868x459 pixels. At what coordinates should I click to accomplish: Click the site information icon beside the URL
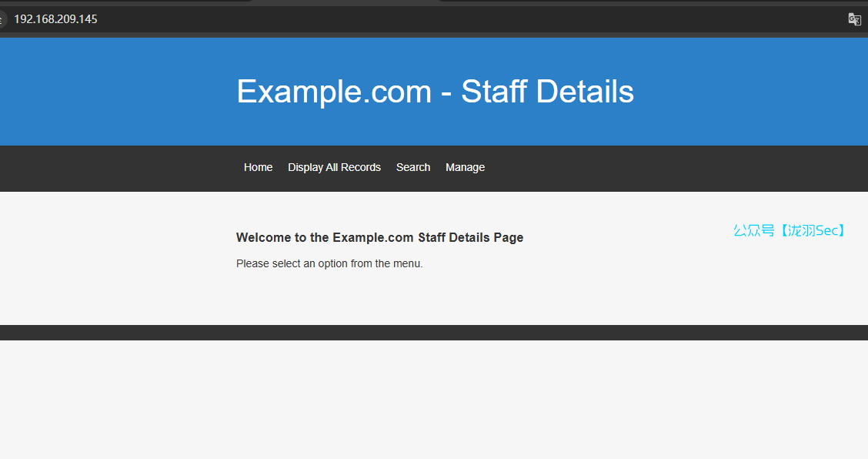pos(2,19)
